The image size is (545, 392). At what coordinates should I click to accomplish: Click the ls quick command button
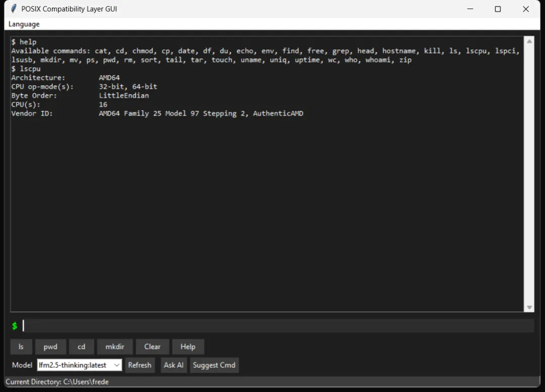point(21,347)
